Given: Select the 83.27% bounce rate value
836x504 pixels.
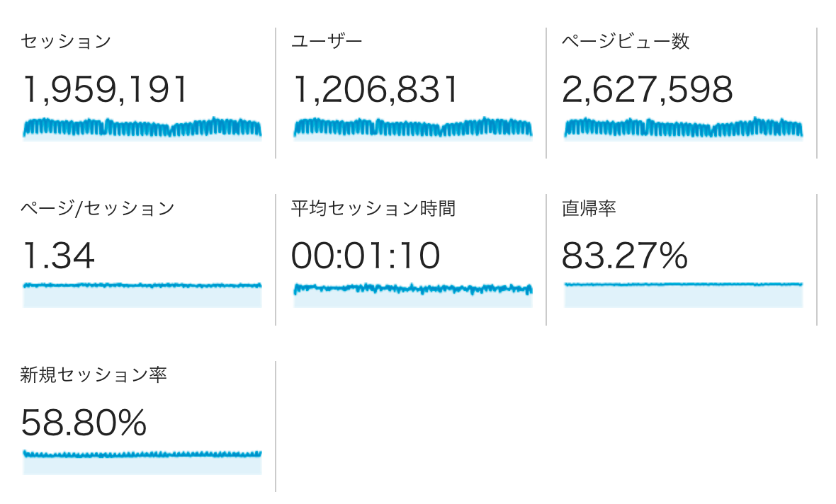Looking at the screenshot, I should coord(625,256).
